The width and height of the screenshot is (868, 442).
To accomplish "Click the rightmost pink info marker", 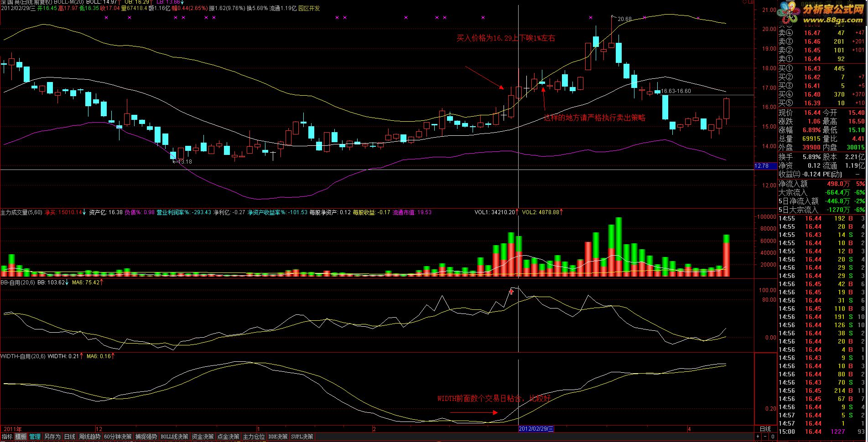I will 698,17.
